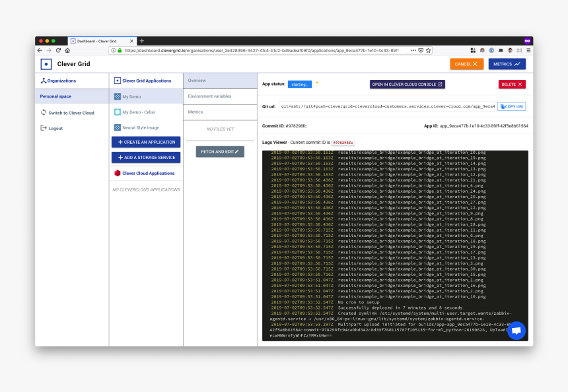Select the Dashboard - Clever Grid browser tab

click(x=102, y=42)
